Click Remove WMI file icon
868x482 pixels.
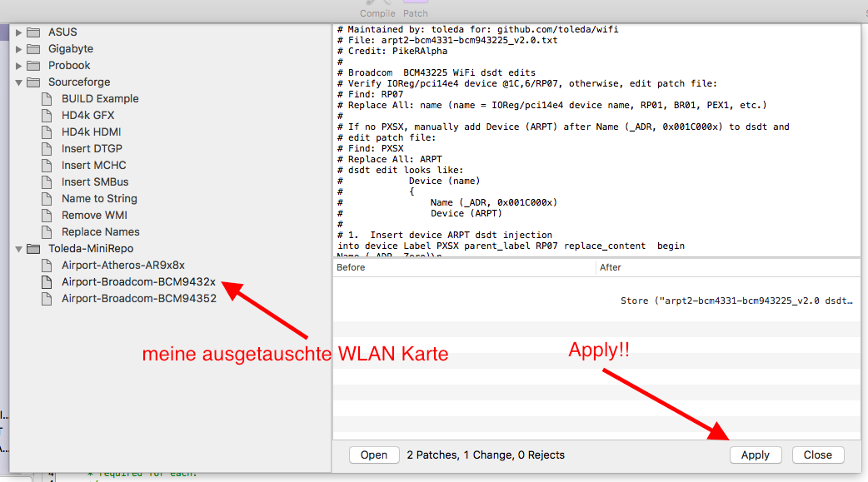(47, 215)
